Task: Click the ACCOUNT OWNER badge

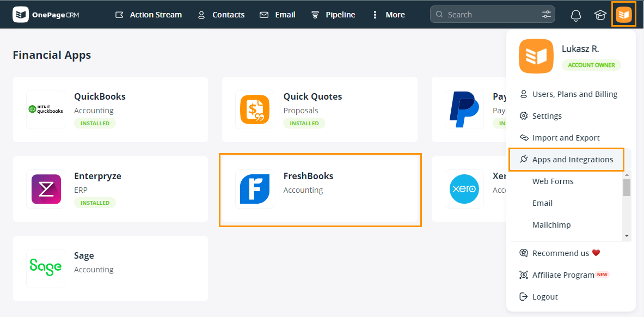Action: coord(591,65)
